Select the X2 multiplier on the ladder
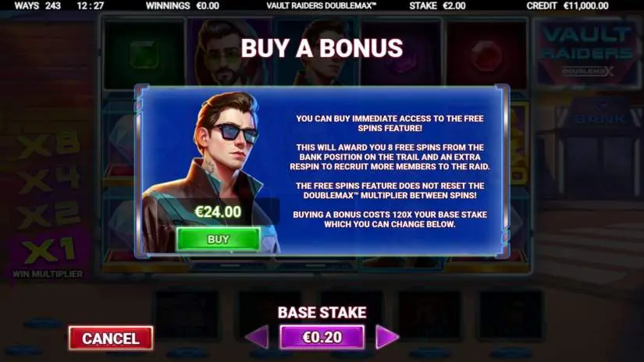The height and width of the screenshot is (362, 644). pos(48,215)
